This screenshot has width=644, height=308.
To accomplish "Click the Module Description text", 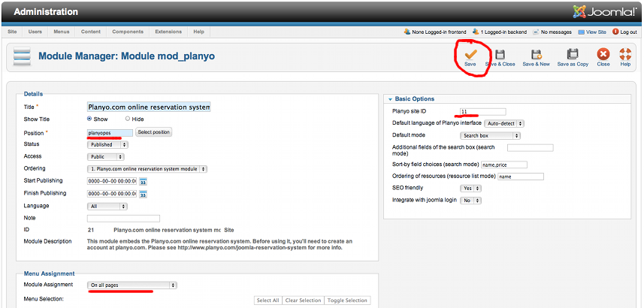I will tap(219, 245).
